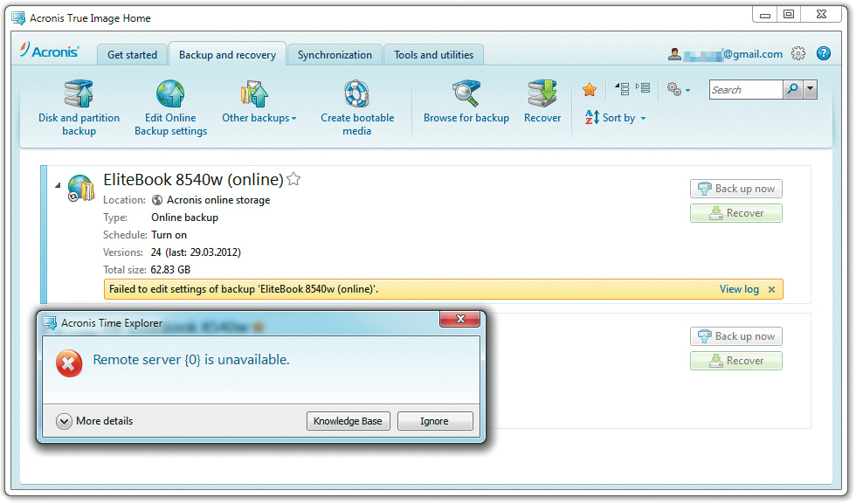Collapse the EliteBook 8540w (online) entry

point(58,186)
